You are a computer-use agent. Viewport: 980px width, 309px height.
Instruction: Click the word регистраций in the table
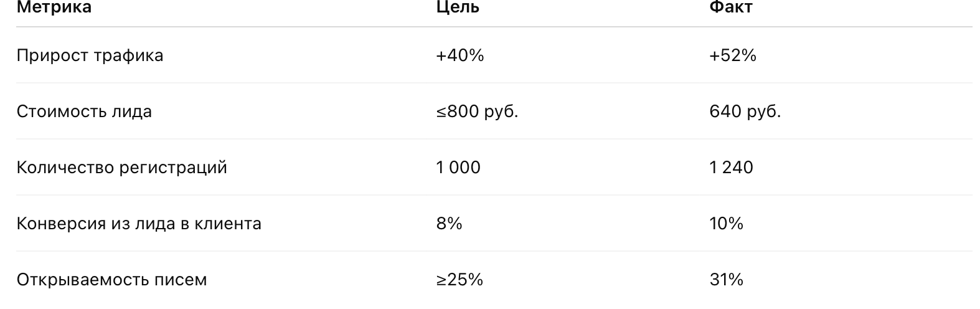(173, 168)
